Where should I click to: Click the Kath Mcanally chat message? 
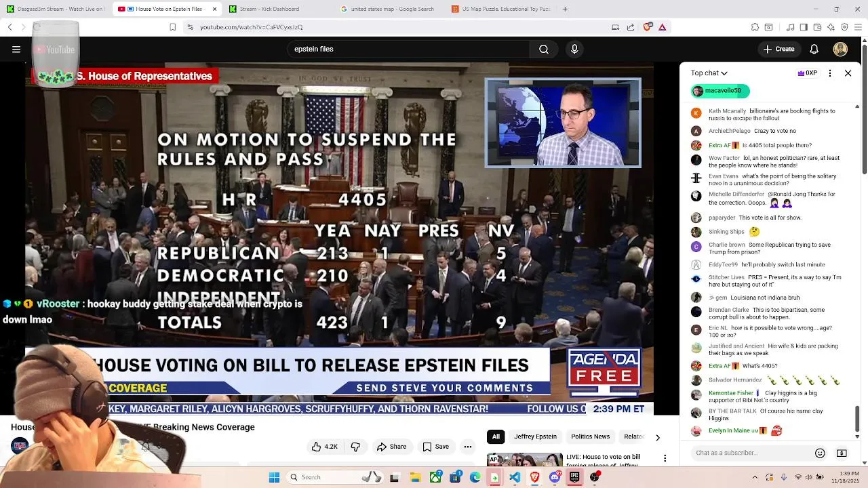[766, 115]
